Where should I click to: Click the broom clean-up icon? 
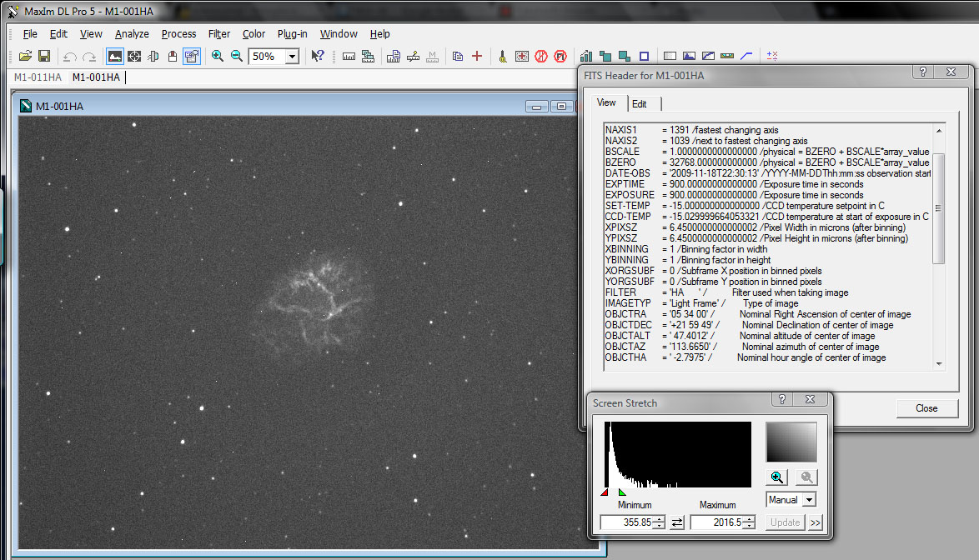[503, 56]
